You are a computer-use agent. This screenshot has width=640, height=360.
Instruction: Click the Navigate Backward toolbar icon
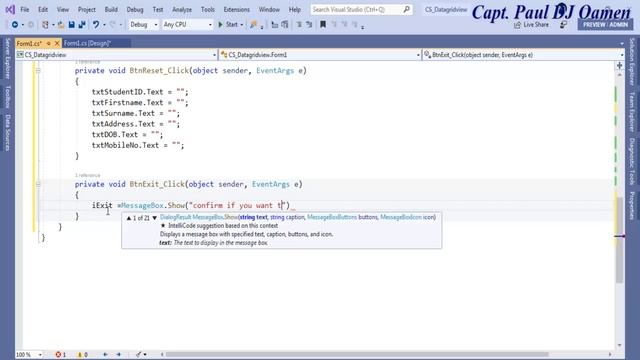tap(15, 25)
